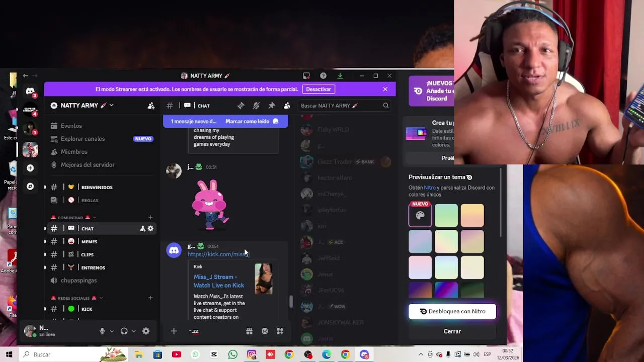Open File Explorer in Windows taskbar
Image resolution: width=644 pixels, height=362 pixels.
(139, 354)
